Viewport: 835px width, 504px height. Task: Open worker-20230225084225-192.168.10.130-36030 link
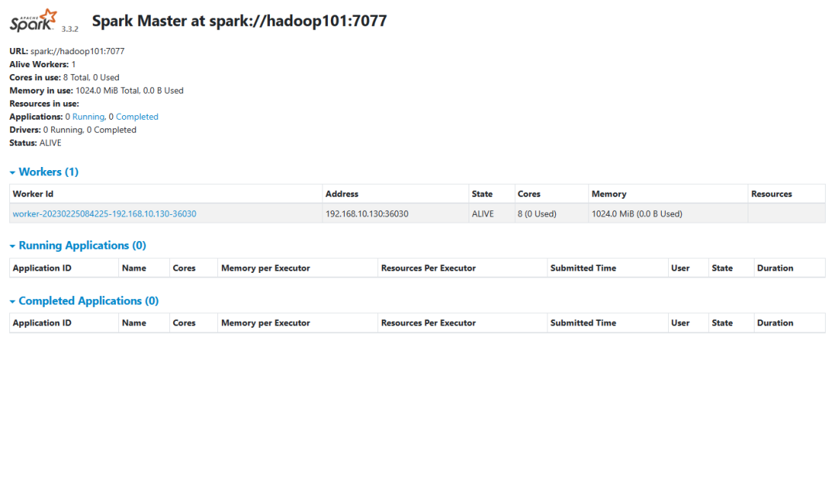point(104,213)
